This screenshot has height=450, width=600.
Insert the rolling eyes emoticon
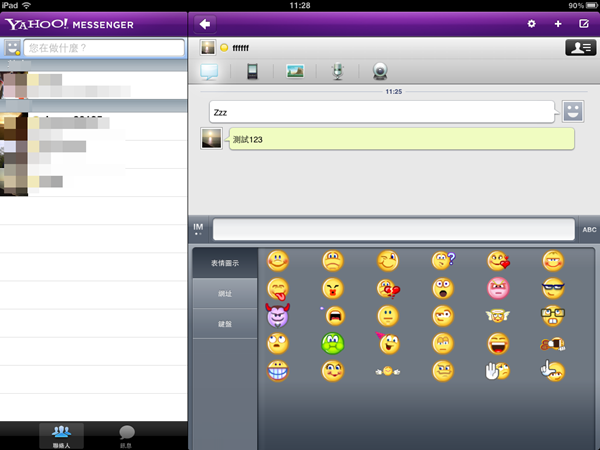(x=278, y=344)
